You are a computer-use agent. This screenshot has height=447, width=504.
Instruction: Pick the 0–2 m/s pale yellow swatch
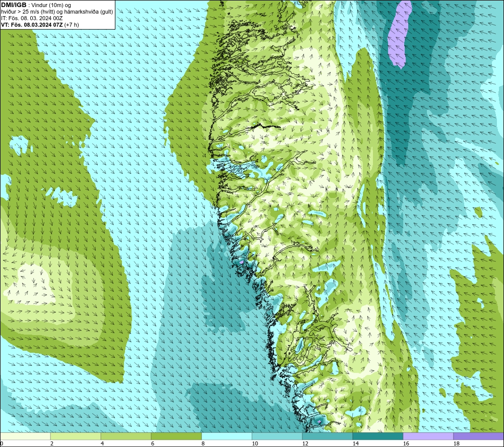(x=25, y=436)
